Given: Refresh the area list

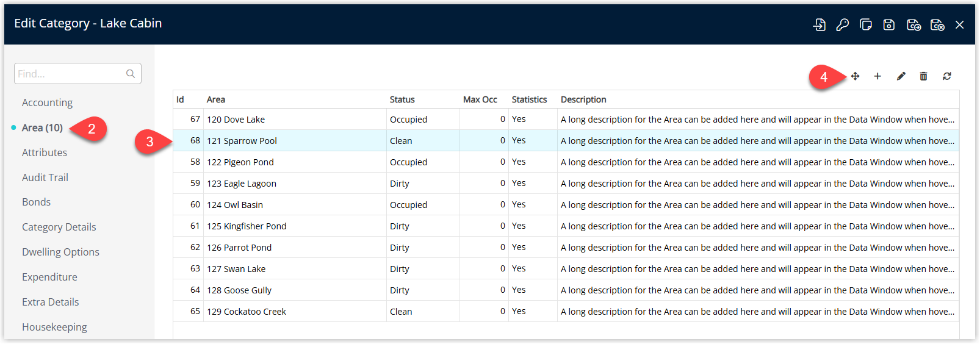Looking at the screenshot, I should [x=947, y=76].
